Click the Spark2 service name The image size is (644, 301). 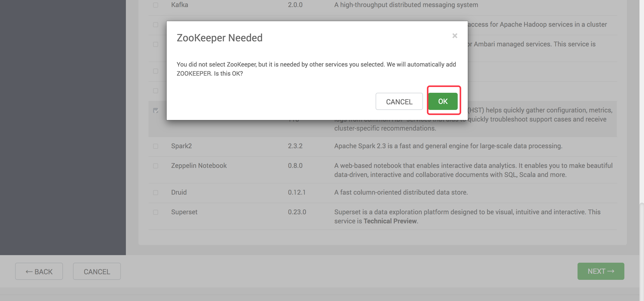pyautogui.click(x=181, y=146)
